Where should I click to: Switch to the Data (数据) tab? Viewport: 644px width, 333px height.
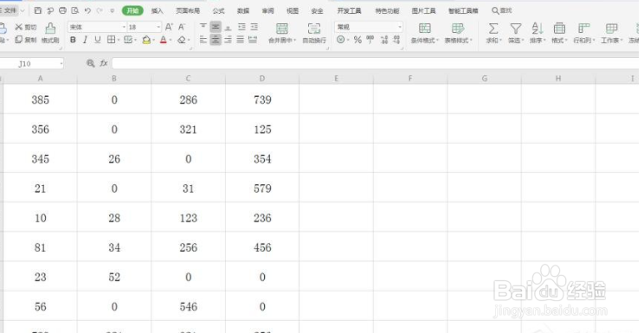tap(243, 11)
